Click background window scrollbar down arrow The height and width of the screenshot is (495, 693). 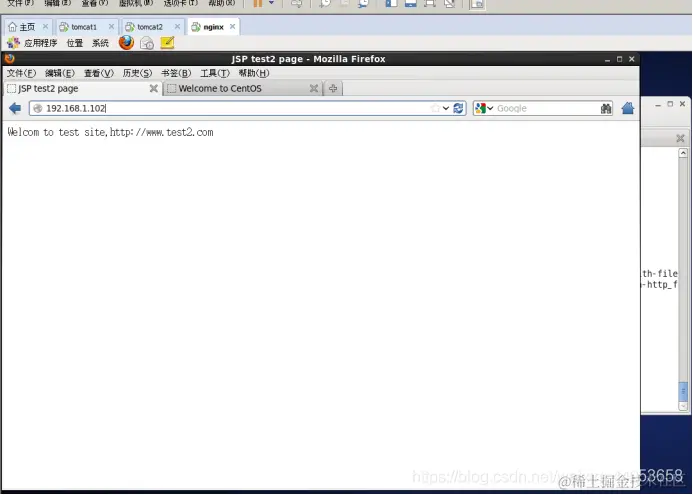click(683, 406)
